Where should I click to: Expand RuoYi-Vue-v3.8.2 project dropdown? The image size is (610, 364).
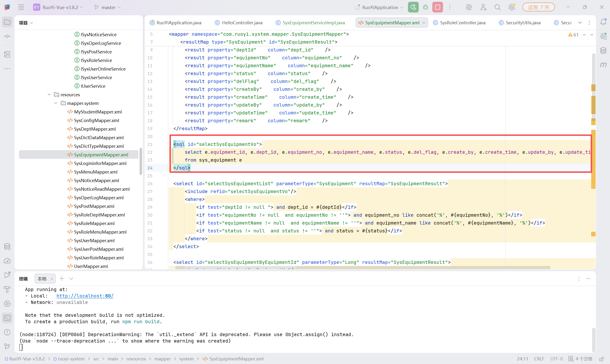point(58,7)
